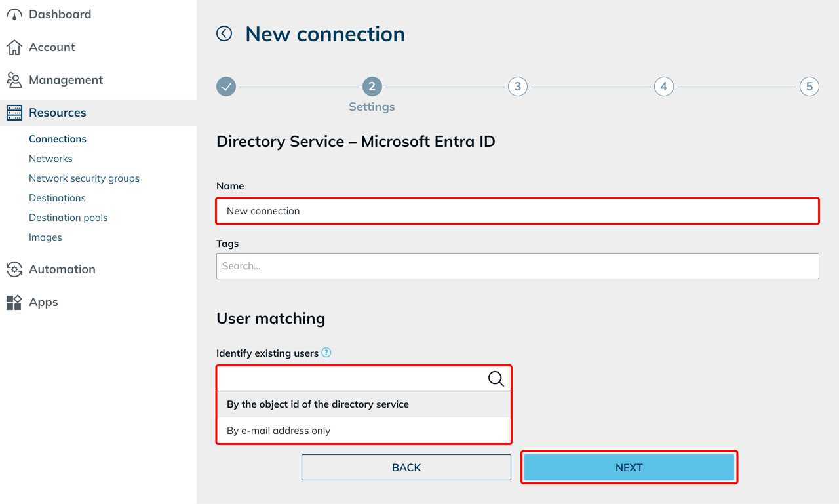839x504 pixels.
Task: Click the completed step checkmark circle
Action: (226, 87)
